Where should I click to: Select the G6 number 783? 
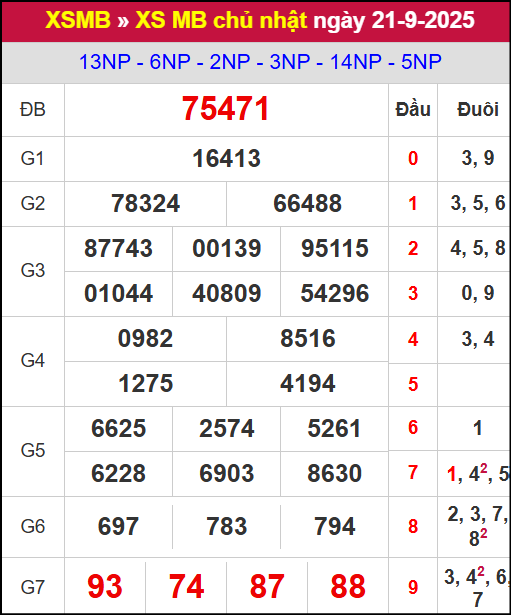(x=227, y=526)
